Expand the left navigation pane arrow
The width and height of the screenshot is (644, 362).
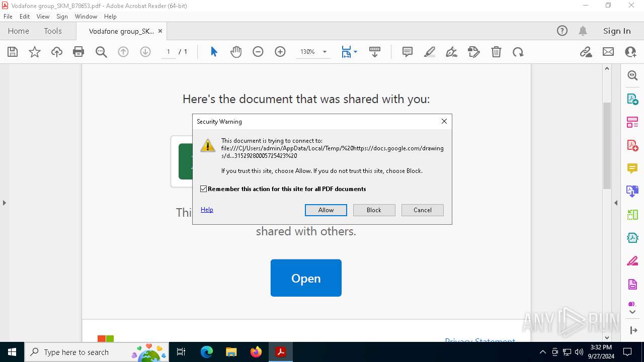tap(4, 203)
